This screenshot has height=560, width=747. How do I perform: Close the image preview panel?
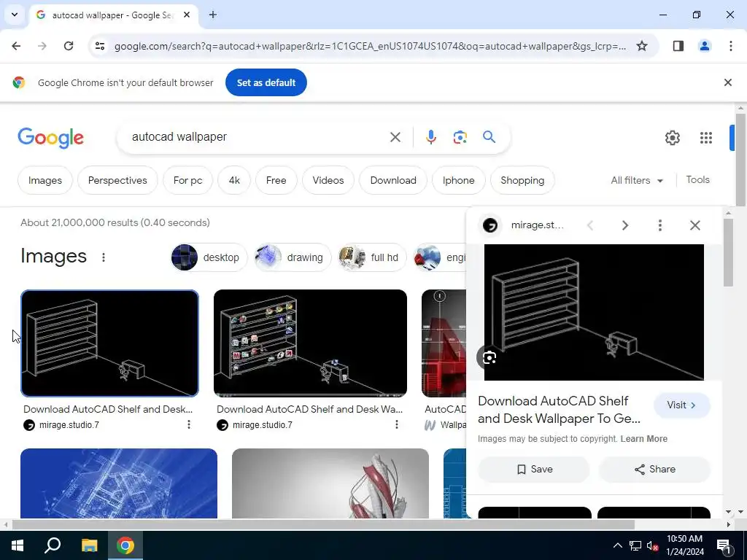(695, 225)
